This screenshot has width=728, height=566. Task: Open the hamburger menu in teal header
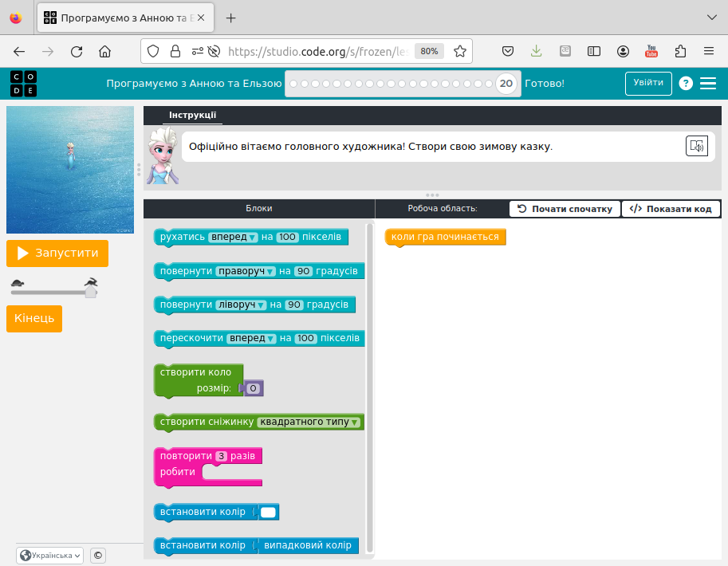point(708,84)
